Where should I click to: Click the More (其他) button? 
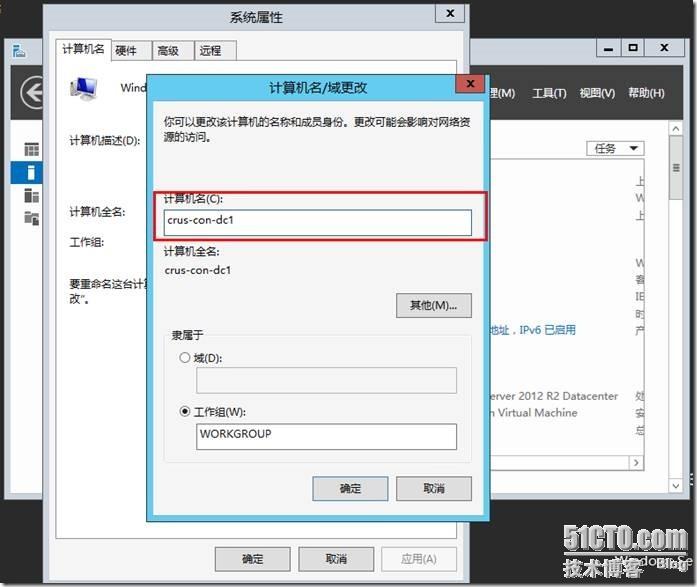click(x=433, y=305)
